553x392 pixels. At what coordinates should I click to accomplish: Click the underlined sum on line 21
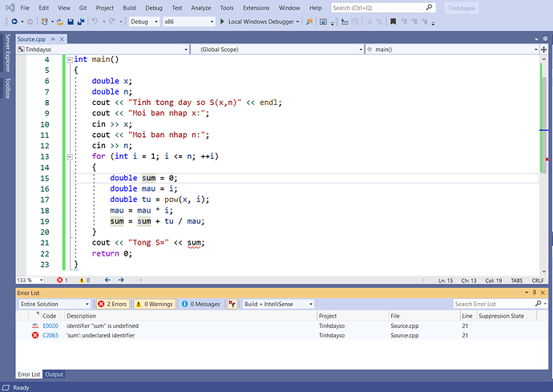[x=194, y=243]
